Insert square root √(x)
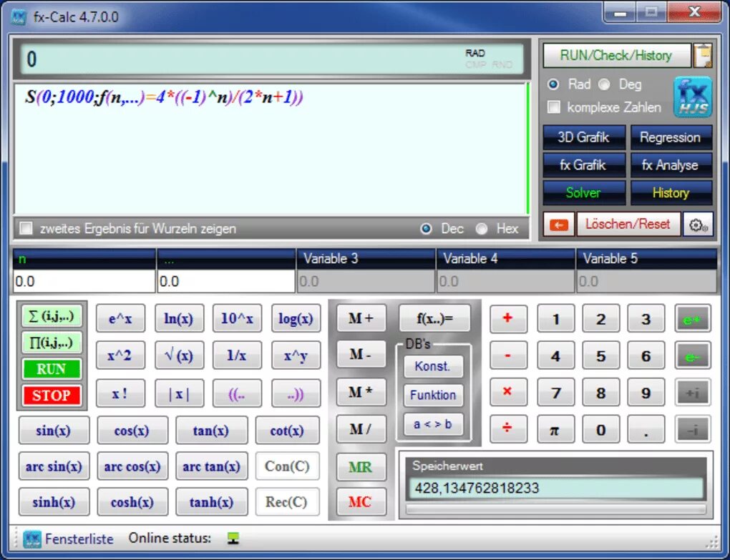This screenshot has height=560, width=730. (179, 355)
